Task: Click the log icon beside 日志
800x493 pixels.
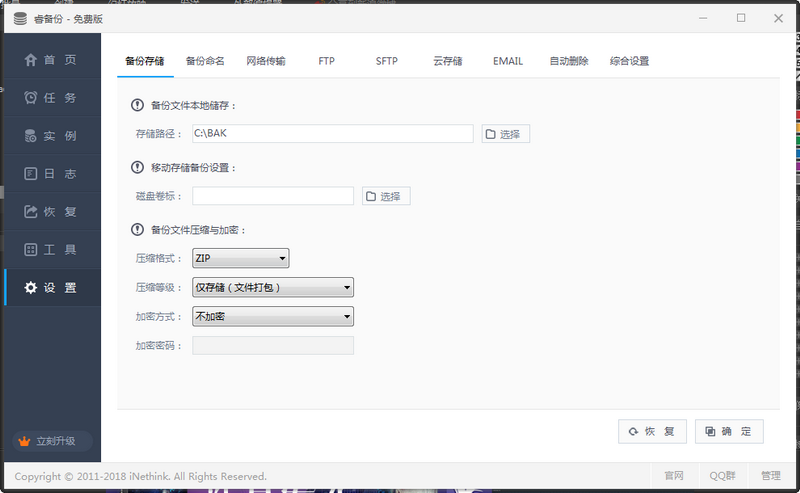Action: coord(31,174)
